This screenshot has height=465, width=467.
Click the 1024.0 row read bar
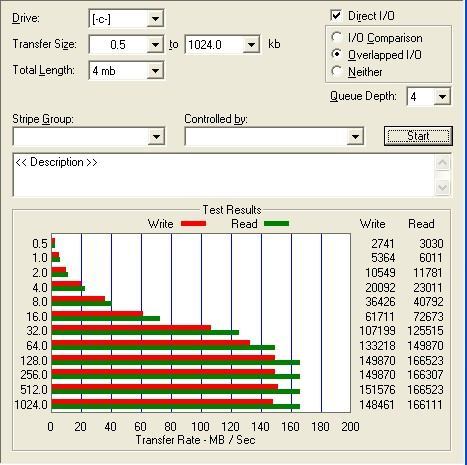pos(176,407)
